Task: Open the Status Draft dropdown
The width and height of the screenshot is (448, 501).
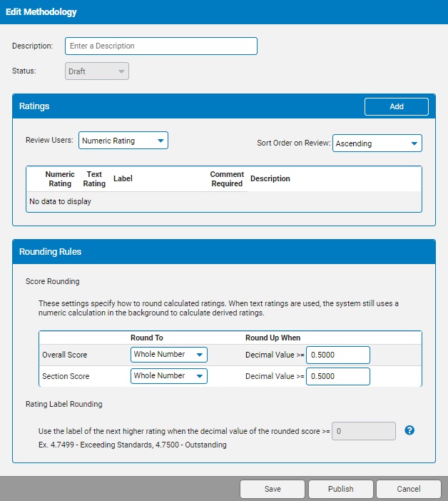Action: (x=97, y=71)
